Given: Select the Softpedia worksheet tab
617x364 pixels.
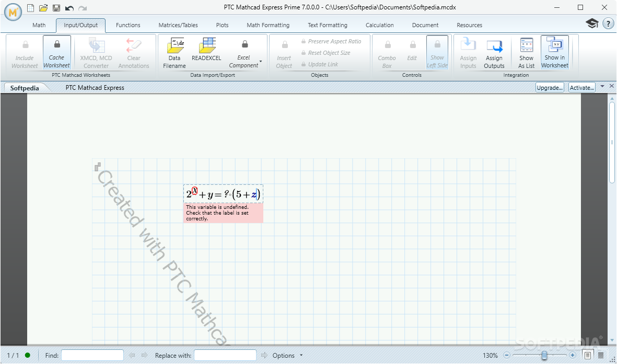Looking at the screenshot, I should [25, 88].
